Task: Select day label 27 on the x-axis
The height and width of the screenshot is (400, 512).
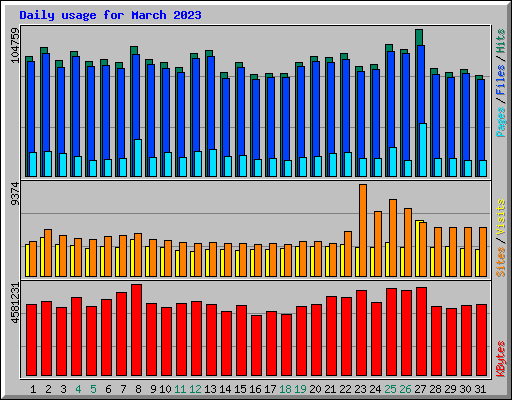Action: point(420,389)
